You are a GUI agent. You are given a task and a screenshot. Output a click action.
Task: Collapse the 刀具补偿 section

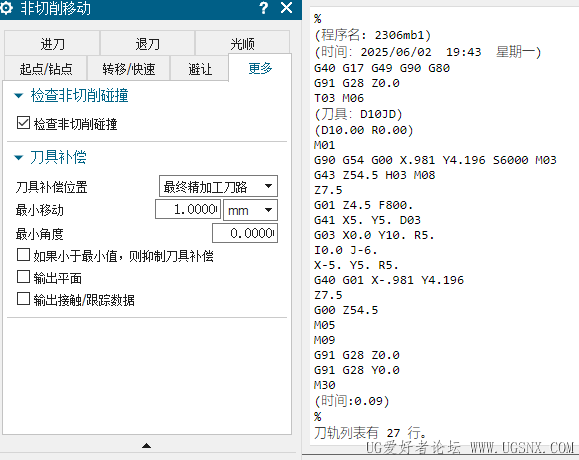[18, 158]
